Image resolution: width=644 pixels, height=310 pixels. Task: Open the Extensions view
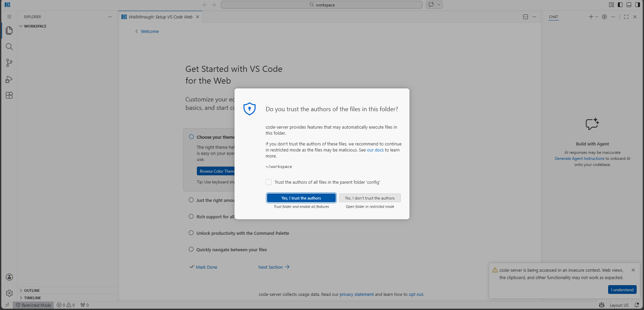click(9, 95)
